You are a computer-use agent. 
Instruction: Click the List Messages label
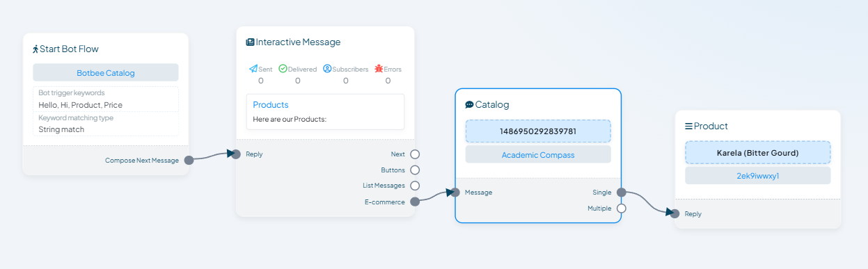point(384,186)
